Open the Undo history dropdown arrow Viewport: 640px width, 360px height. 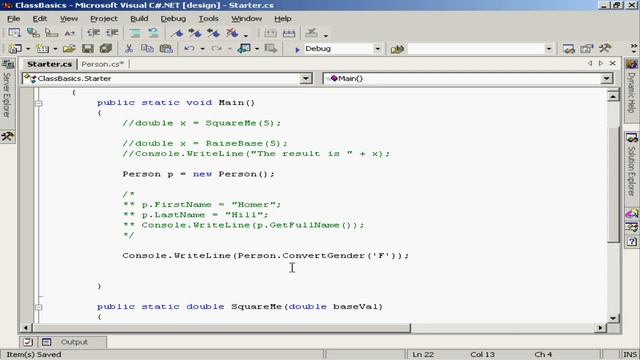202,49
